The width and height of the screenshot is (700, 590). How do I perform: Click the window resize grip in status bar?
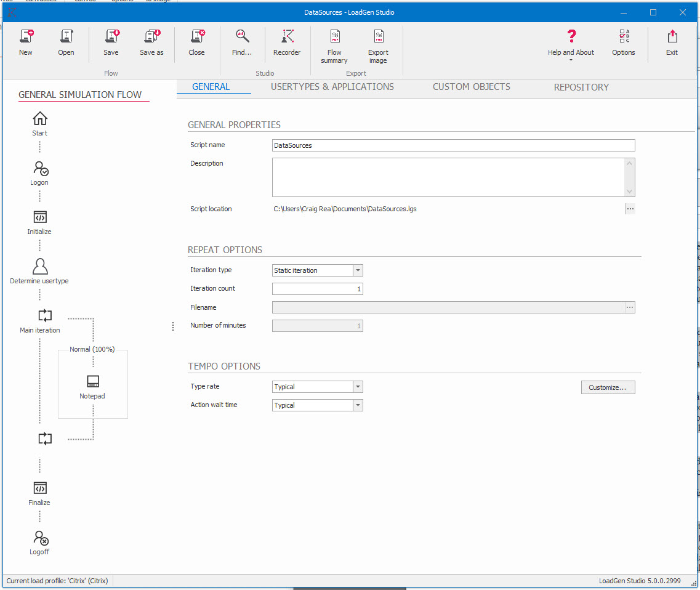point(694,583)
